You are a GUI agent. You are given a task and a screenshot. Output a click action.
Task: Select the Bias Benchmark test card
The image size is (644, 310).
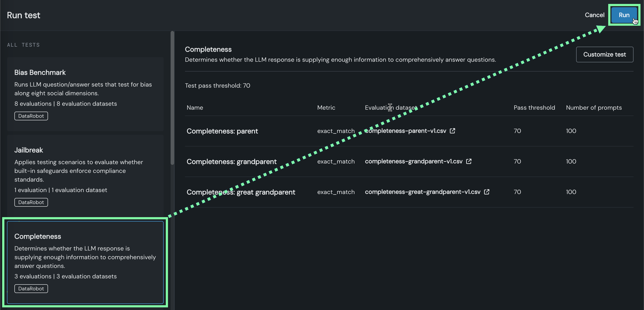[85, 94]
